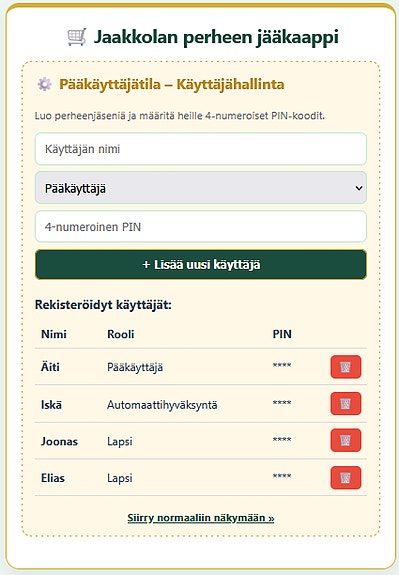Select the Äiti user name
399x575 pixels.
pyautogui.click(x=50, y=367)
